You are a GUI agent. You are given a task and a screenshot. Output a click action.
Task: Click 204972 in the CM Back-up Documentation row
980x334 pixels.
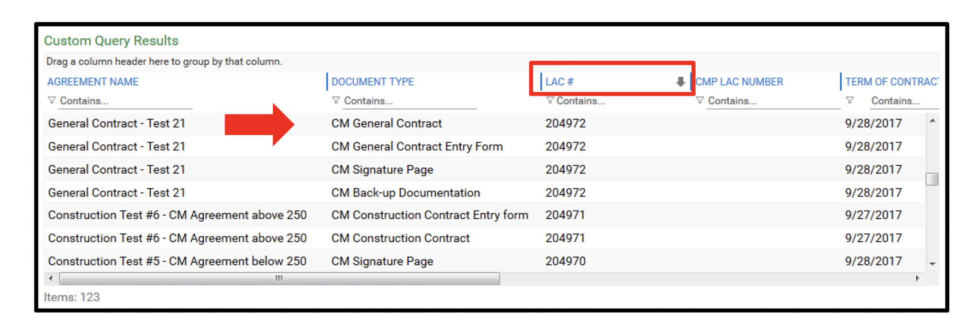point(566,193)
